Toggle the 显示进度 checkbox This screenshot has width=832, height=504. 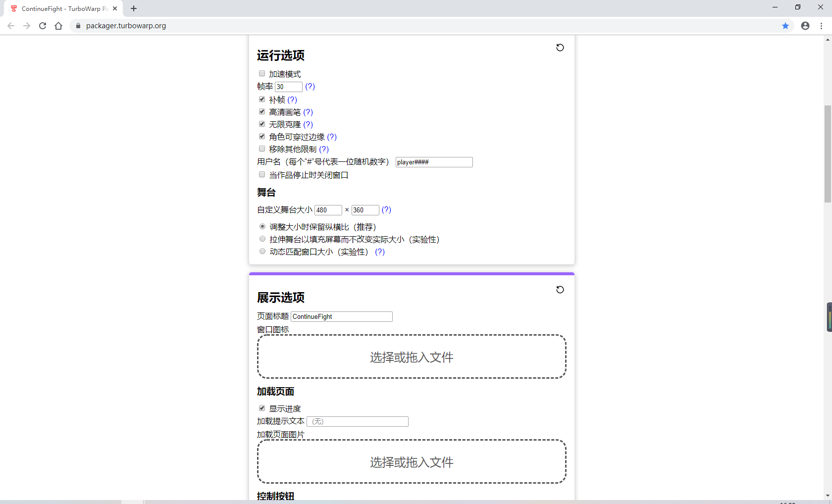(262, 408)
